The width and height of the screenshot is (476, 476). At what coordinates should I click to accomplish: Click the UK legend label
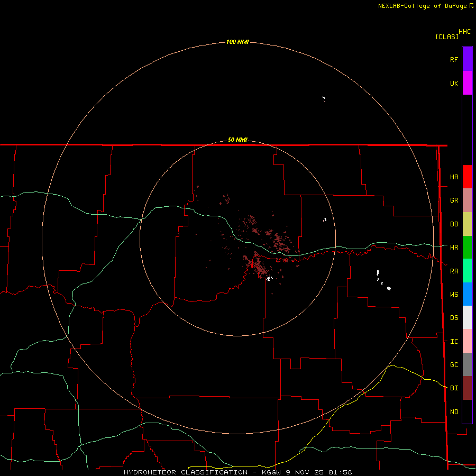pyautogui.click(x=454, y=83)
